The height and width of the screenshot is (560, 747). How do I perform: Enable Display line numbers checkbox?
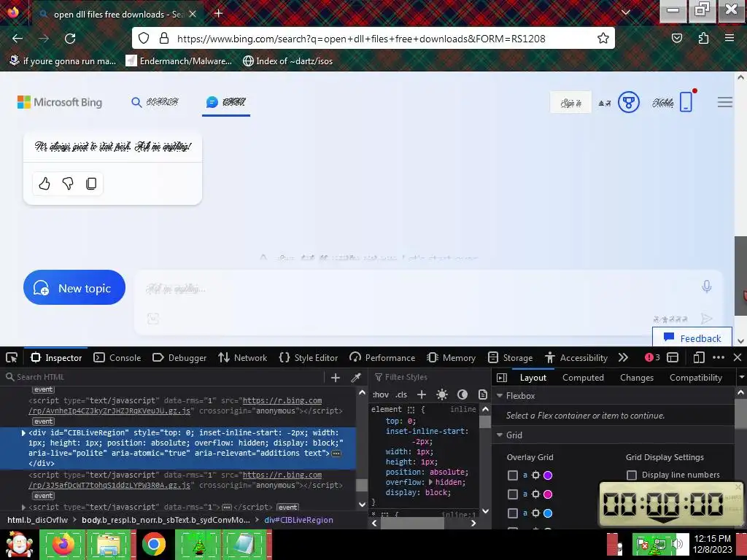632,475
